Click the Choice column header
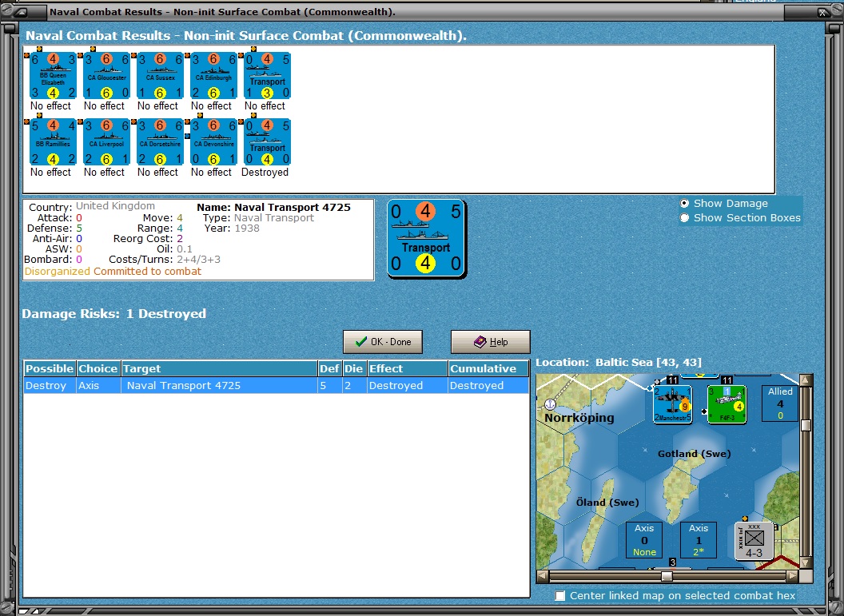 click(98, 368)
